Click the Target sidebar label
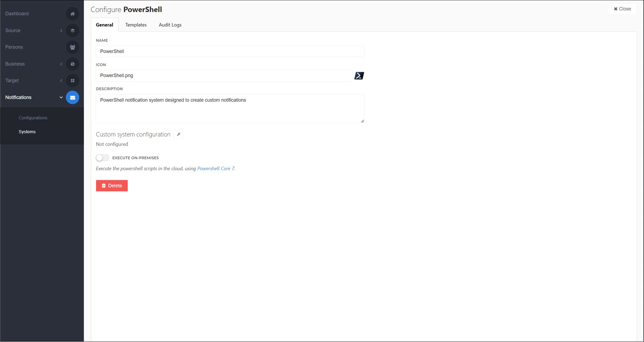 click(12, 81)
